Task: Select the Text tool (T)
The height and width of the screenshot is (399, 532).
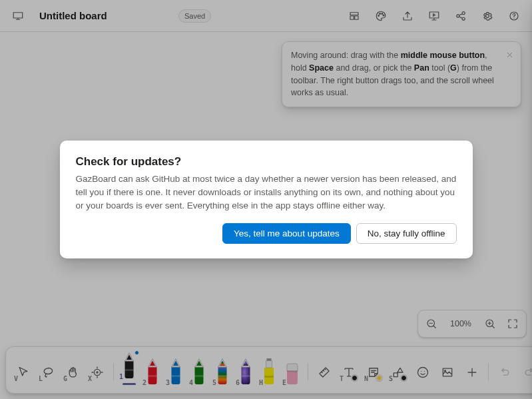Action: (348, 373)
